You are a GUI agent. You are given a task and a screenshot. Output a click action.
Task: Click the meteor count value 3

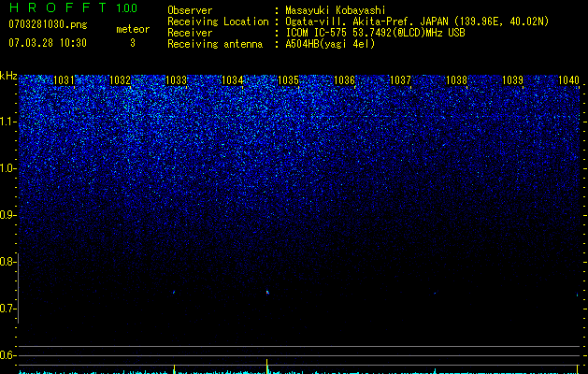point(133,43)
